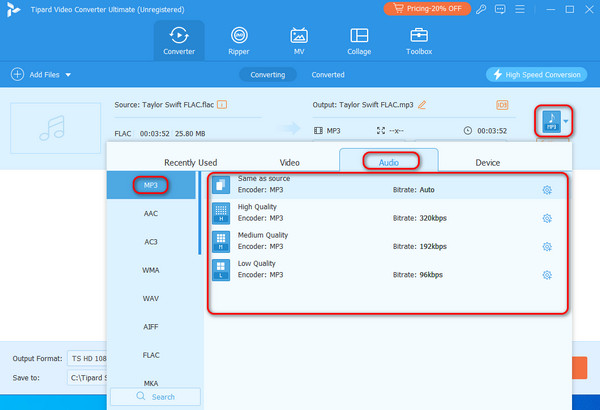Click the MP3 output format icon

point(551,121)
